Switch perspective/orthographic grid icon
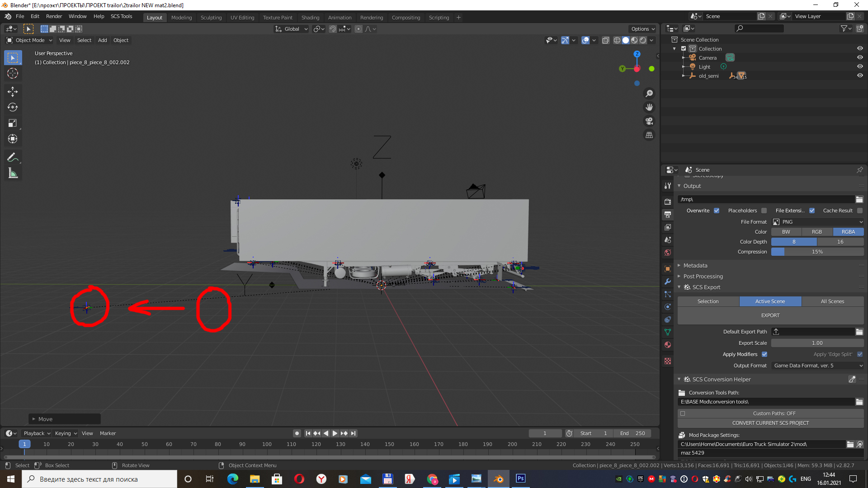 649,135
